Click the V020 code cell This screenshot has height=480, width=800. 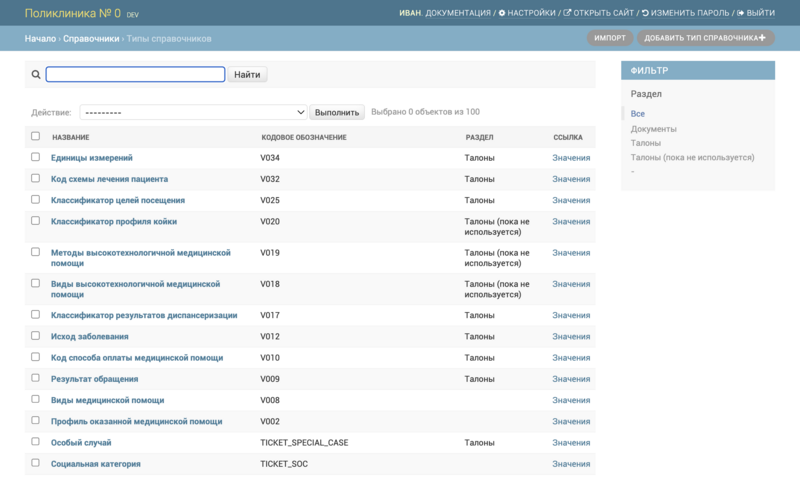(x=270, y=221)
